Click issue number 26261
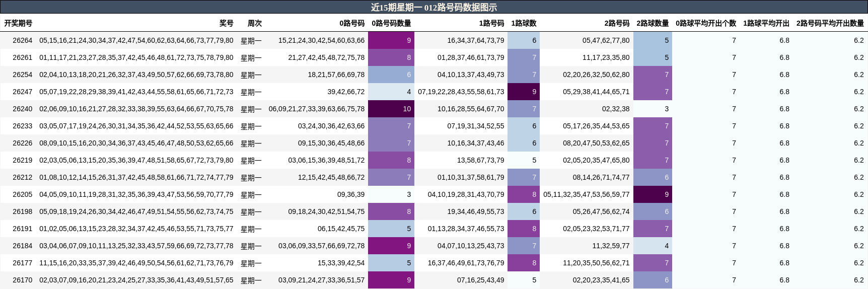The height and width of the screenshot is (289, 868). [x=23, y=57]
